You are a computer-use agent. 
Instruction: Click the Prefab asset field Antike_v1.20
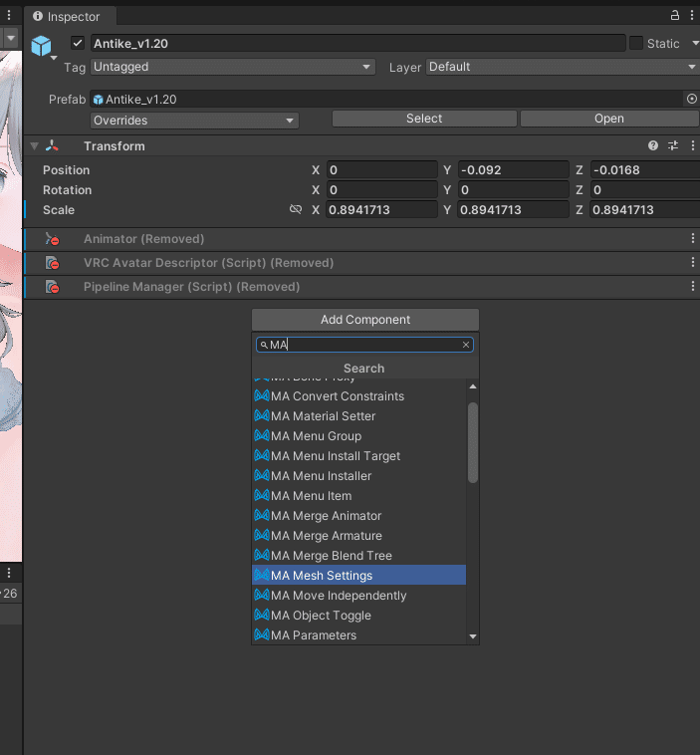tap(386, 100)
